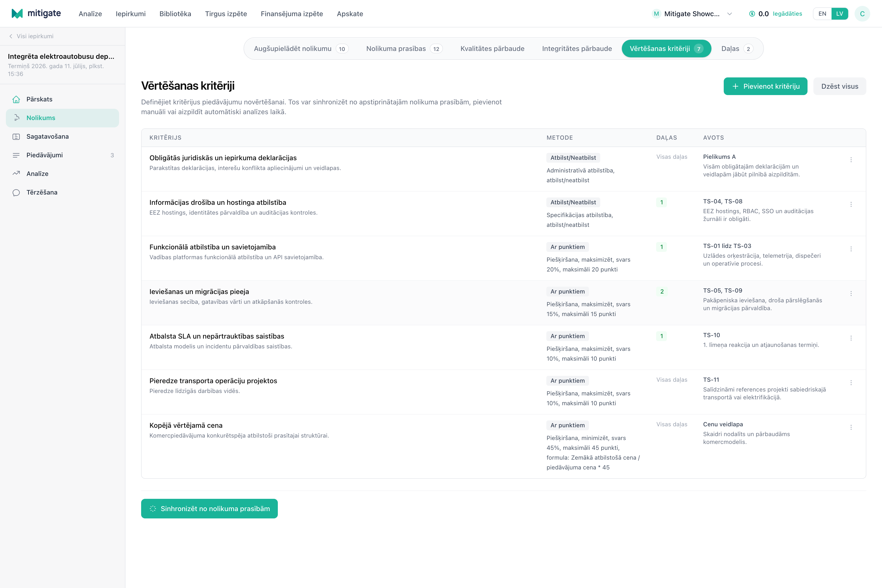The height and width of the screenshot is (588, 882).
Task: Click the Iegādāties link
Action: tap(787, 14)
